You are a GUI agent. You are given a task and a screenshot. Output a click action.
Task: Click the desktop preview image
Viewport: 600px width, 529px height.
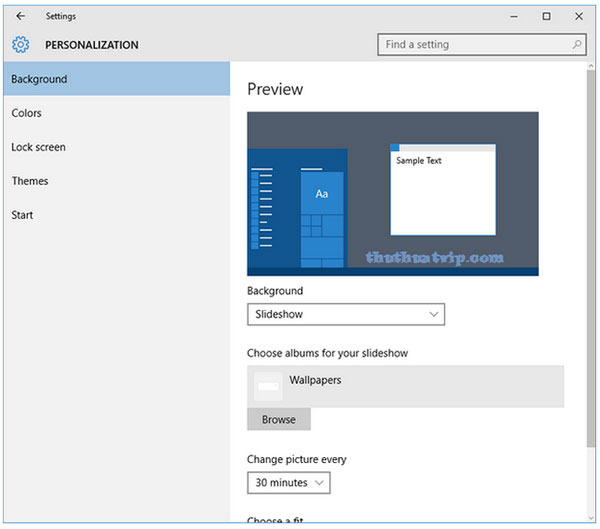pyautogui.click(x=392, y=193)
